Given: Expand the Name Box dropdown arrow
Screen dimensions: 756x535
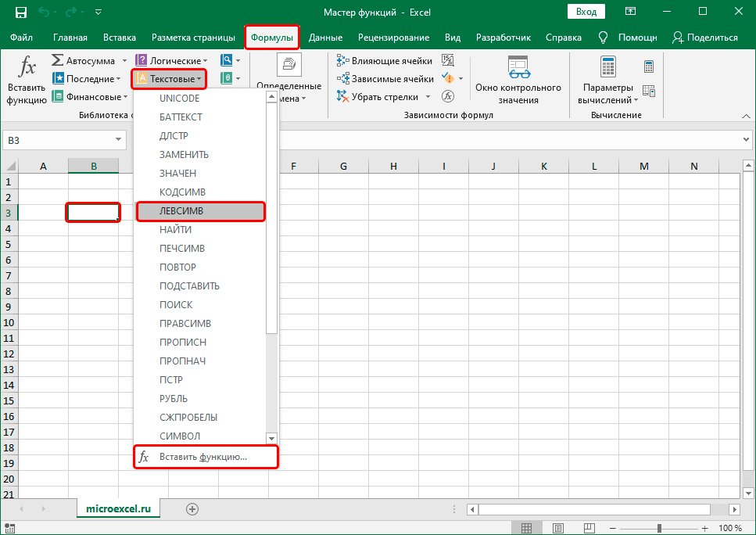Looking at the screenshot, I should tap(118, 140).
